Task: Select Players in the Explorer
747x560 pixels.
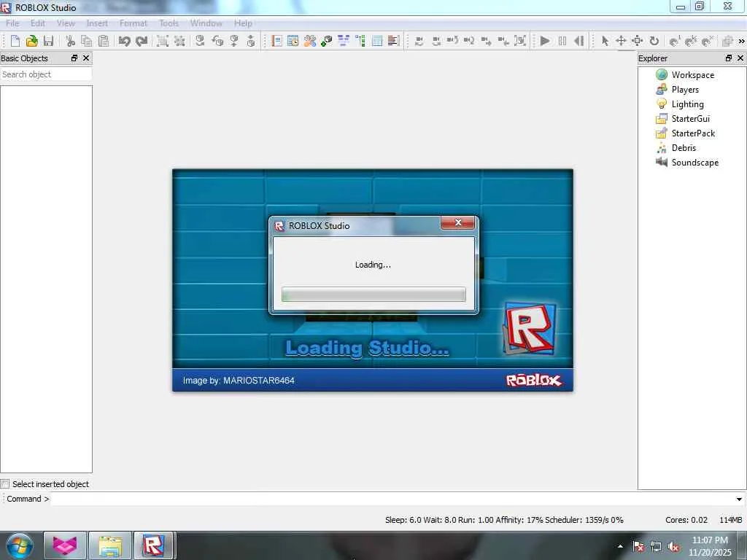Action: (685, 90)
